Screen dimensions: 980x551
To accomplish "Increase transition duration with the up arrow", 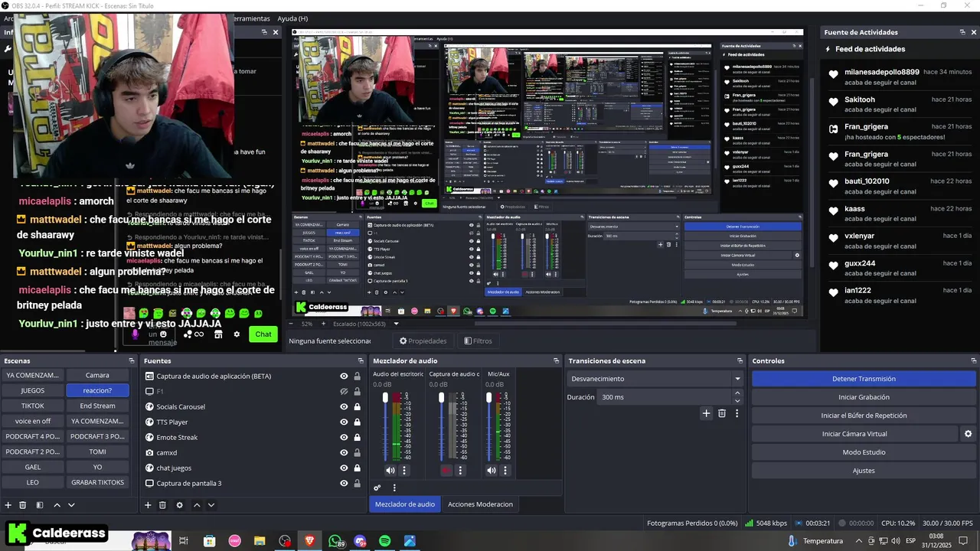I will coord(737,393).
